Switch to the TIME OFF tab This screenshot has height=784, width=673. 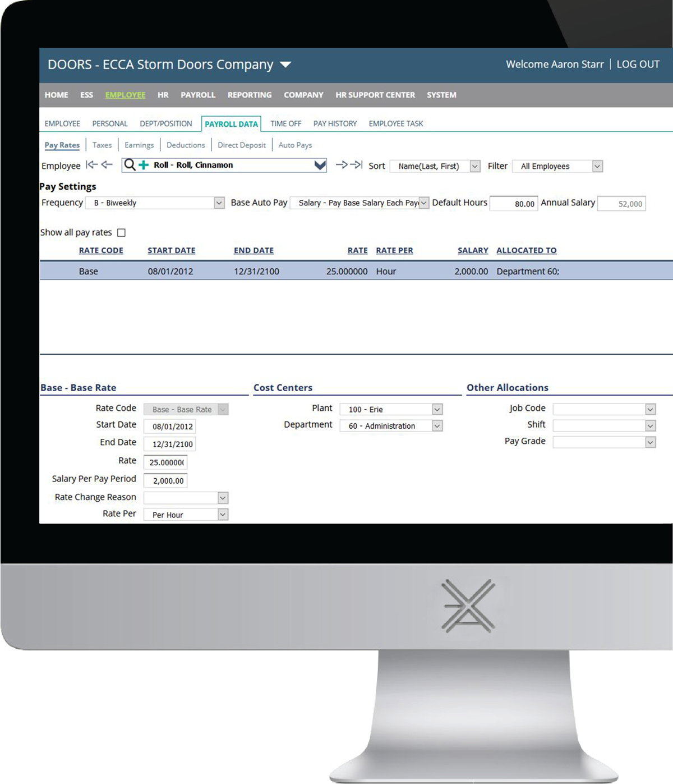(285, 123)
